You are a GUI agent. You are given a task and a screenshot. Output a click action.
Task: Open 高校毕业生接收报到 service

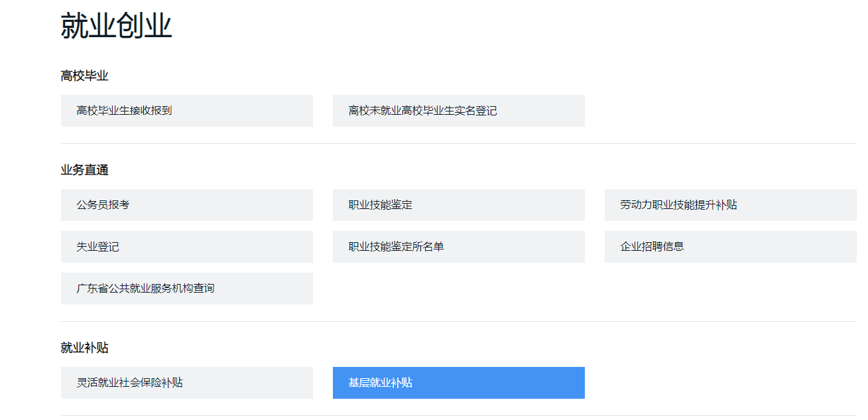point(186,111)
